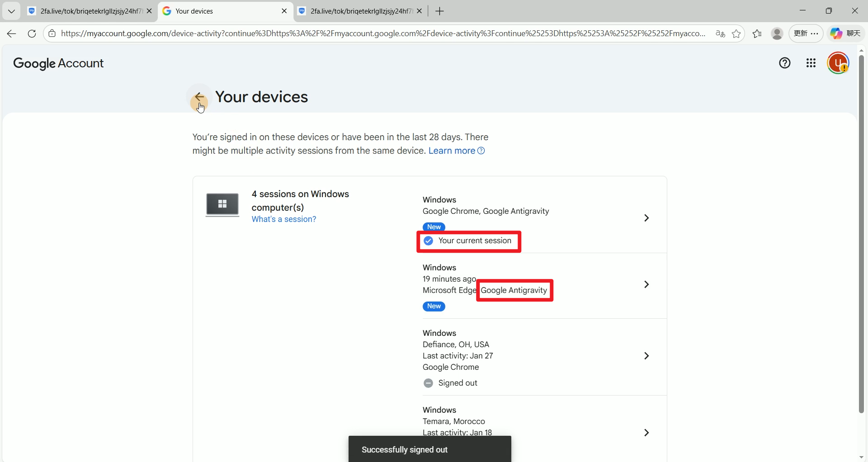
Task: Expand the current session Windows entry chevron
Action: [x=646, y=218]
